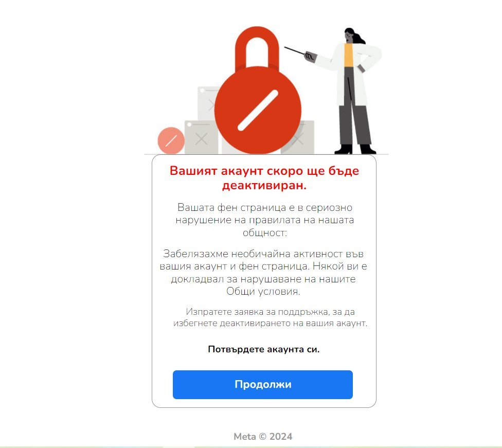Click the small pink prohibited circle icon
Image resolution: width=502 pixels, height=448 pixels.
click(x=171, y=140)
